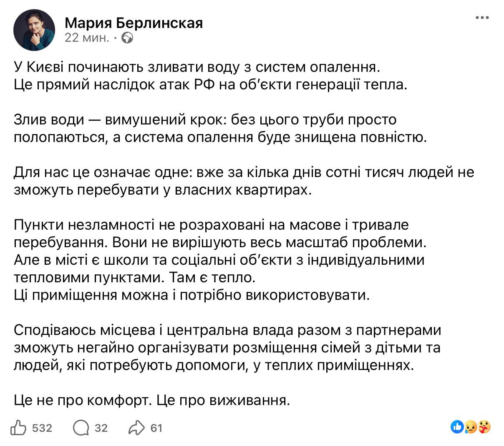Click the paragraph starting "Сподіваюсь місцева"

click(x=227, y=348)
